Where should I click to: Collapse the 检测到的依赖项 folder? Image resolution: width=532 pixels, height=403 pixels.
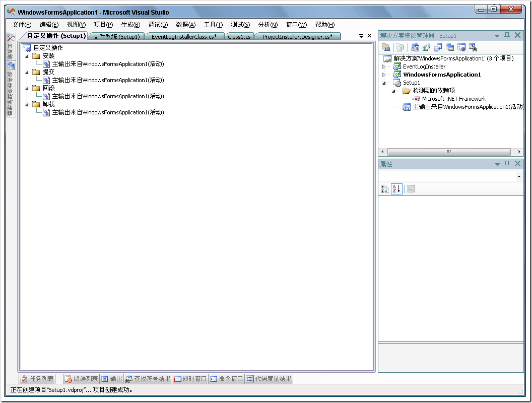pos(393,91)
